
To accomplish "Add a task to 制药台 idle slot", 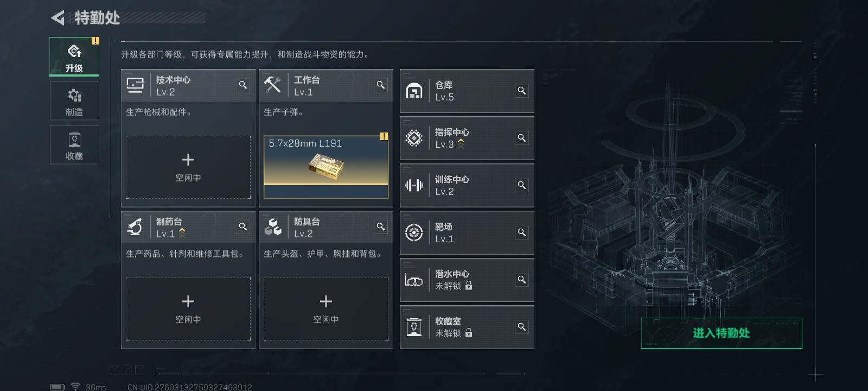I will coord(188,309).
